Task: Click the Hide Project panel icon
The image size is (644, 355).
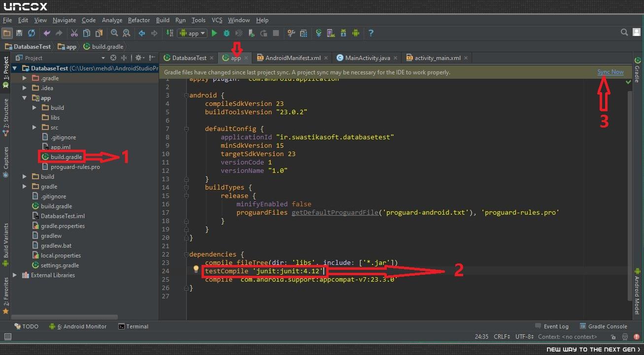Action: click(152, 58)
